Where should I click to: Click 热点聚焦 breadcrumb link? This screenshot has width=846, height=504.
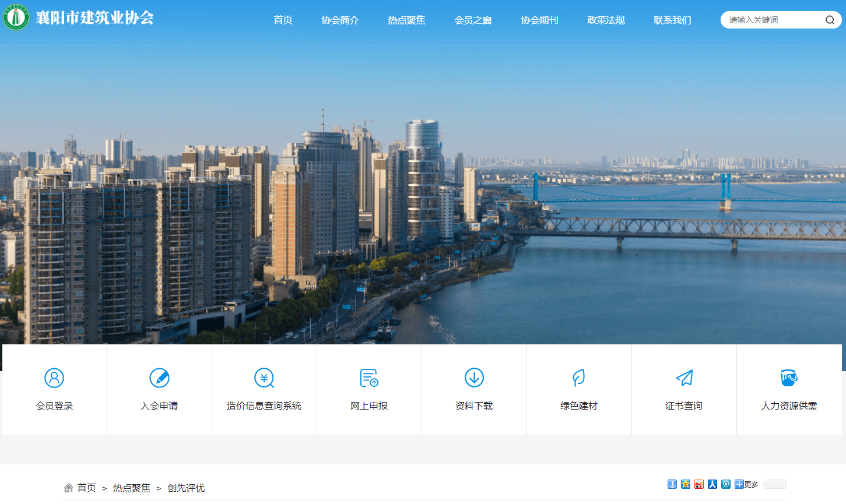click(x=131, y=488)
